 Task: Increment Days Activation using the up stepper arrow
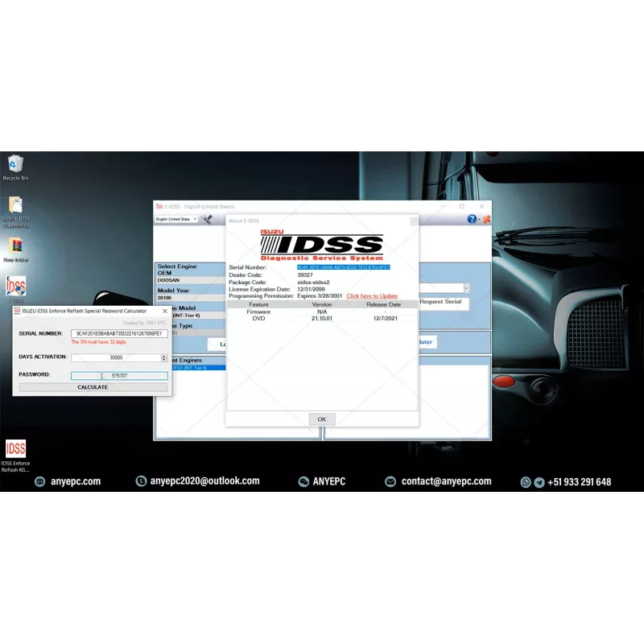coord(164,355)
